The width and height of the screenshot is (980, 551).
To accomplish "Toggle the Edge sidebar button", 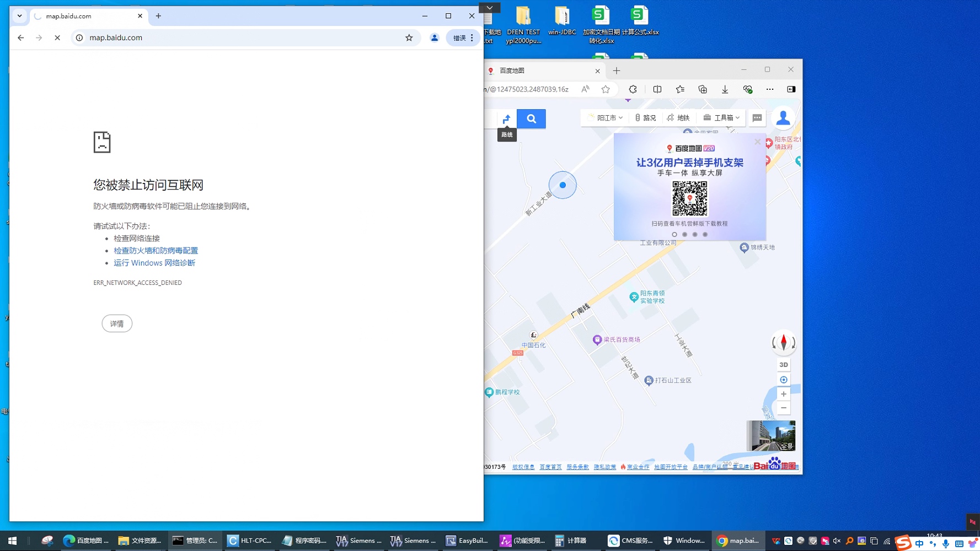I will [x=791, y=89].
